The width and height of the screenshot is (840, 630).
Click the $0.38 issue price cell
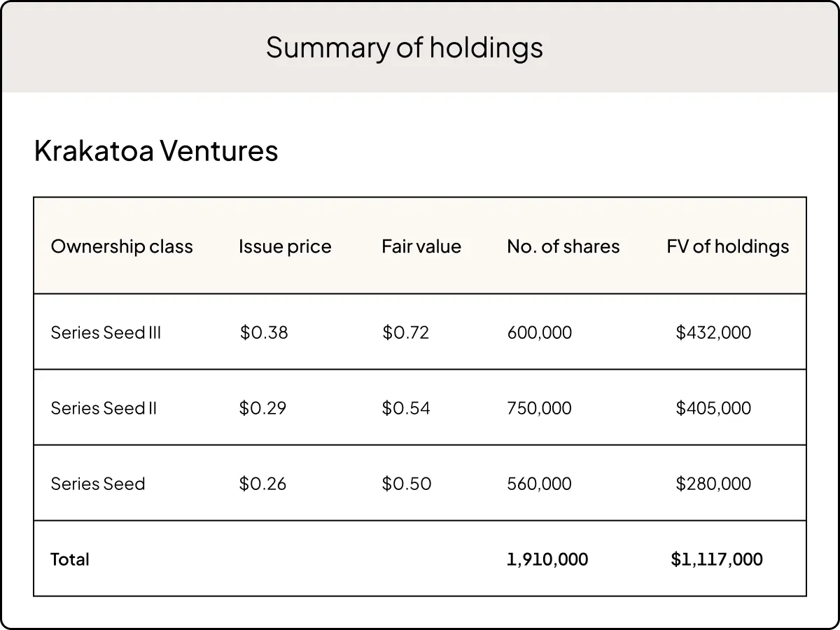point(264,332)
